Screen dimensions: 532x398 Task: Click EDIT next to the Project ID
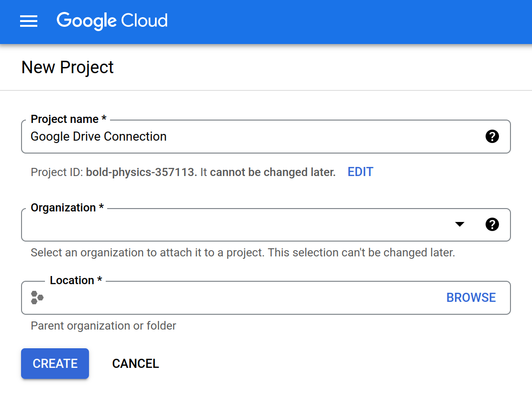point(360,172)
